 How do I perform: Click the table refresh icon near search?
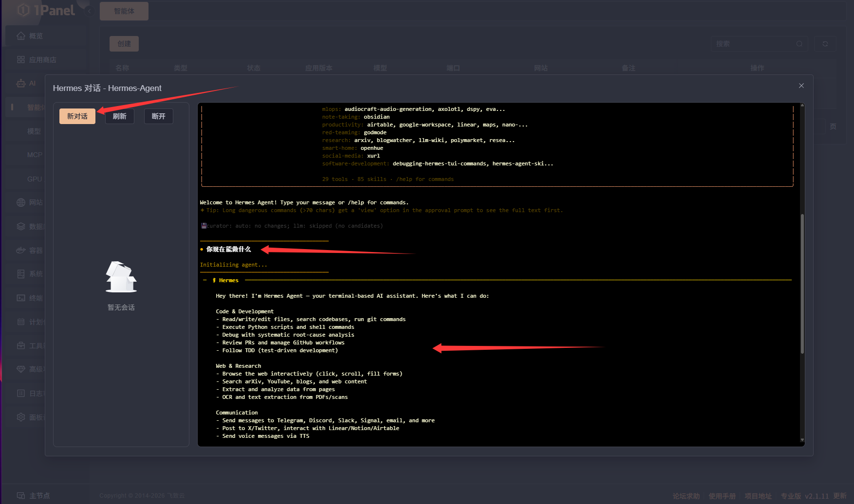(x=825, y=44)
